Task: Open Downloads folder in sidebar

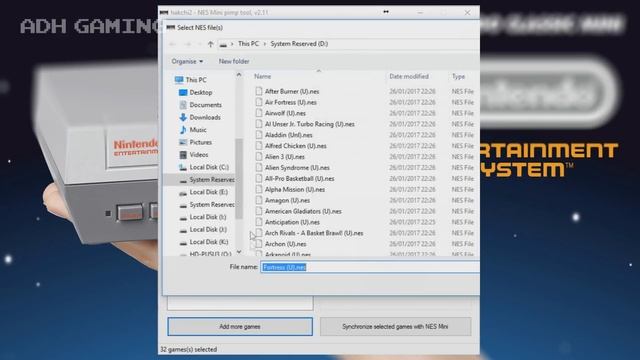Action: pyautogui.click(x=205, y=118)
